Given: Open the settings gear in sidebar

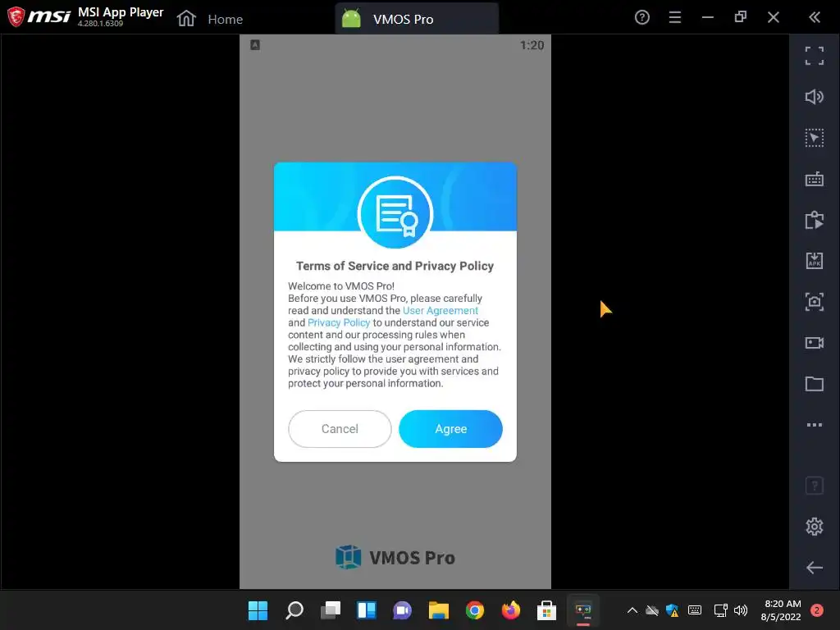Looking at the screenshot, I should 815,527.
